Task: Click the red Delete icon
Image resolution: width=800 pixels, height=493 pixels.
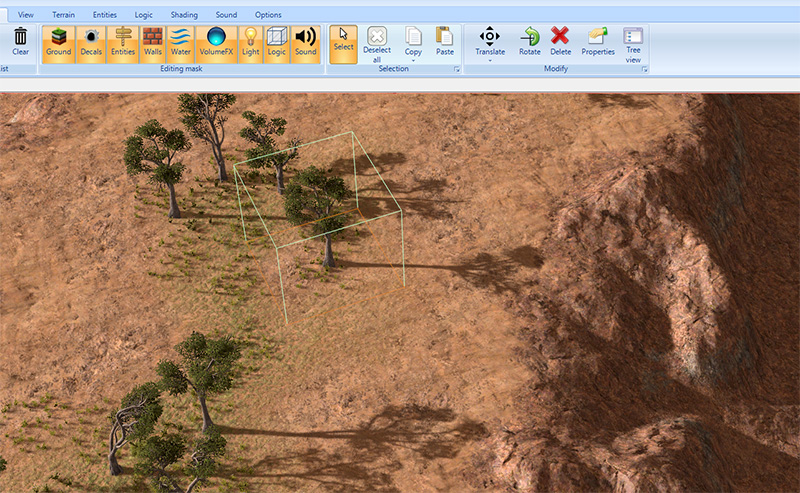Action: pos(560,36)
